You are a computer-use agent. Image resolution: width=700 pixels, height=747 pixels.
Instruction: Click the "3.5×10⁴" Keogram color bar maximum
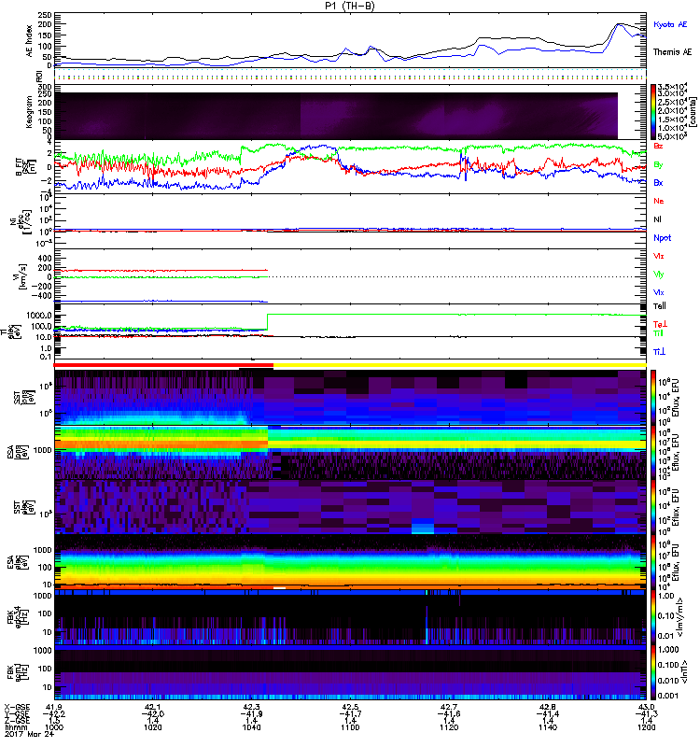click(x=672, y=87)
